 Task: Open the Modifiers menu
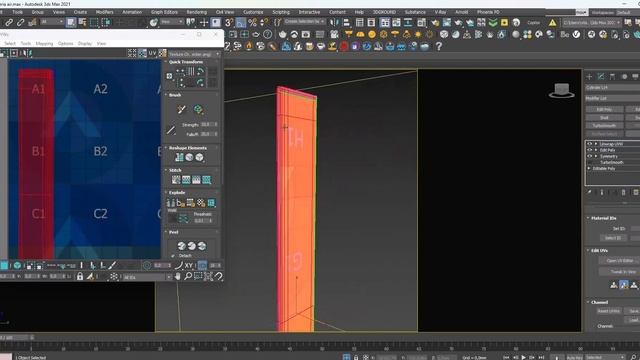point(104,12)
